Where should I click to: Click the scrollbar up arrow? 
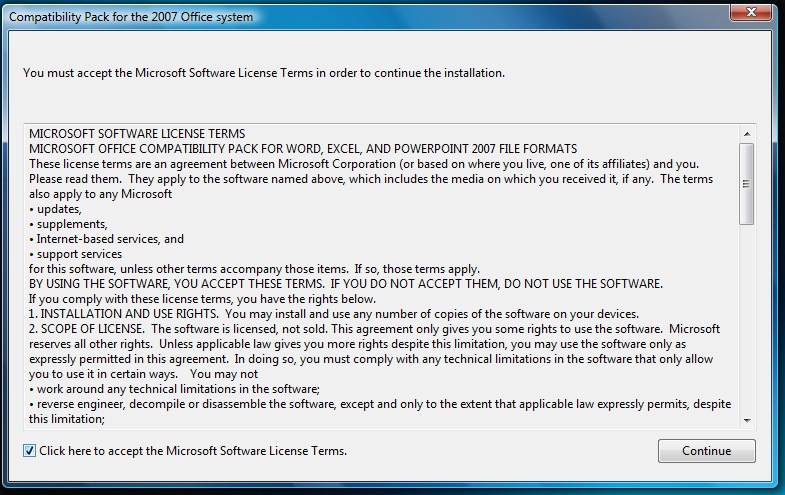[747, 134]
